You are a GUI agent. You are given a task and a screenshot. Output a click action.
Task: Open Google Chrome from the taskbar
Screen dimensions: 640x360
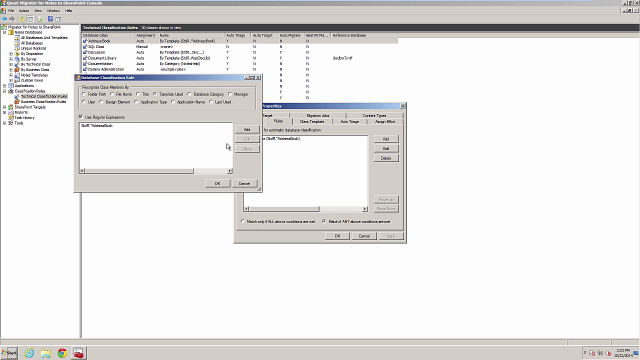(62, 353)
